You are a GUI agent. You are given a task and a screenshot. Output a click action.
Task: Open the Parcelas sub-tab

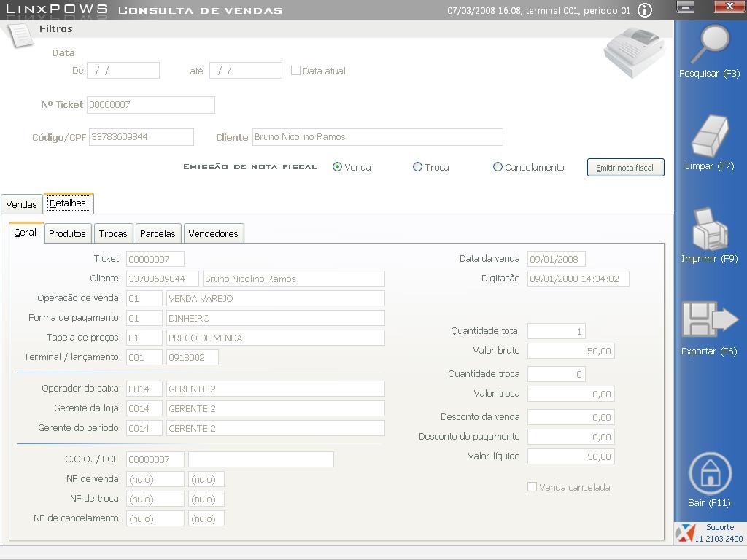click(x=158, y=233)
